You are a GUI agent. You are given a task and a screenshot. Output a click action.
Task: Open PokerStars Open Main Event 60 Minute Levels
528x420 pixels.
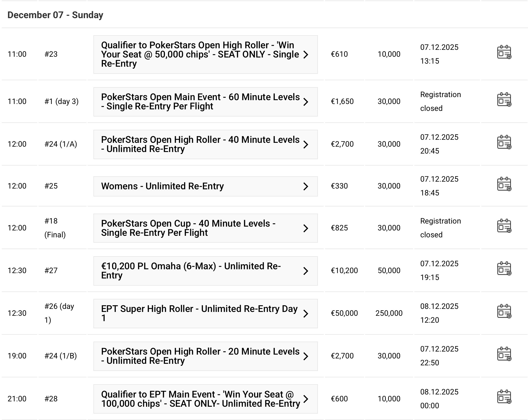[200, 102]
